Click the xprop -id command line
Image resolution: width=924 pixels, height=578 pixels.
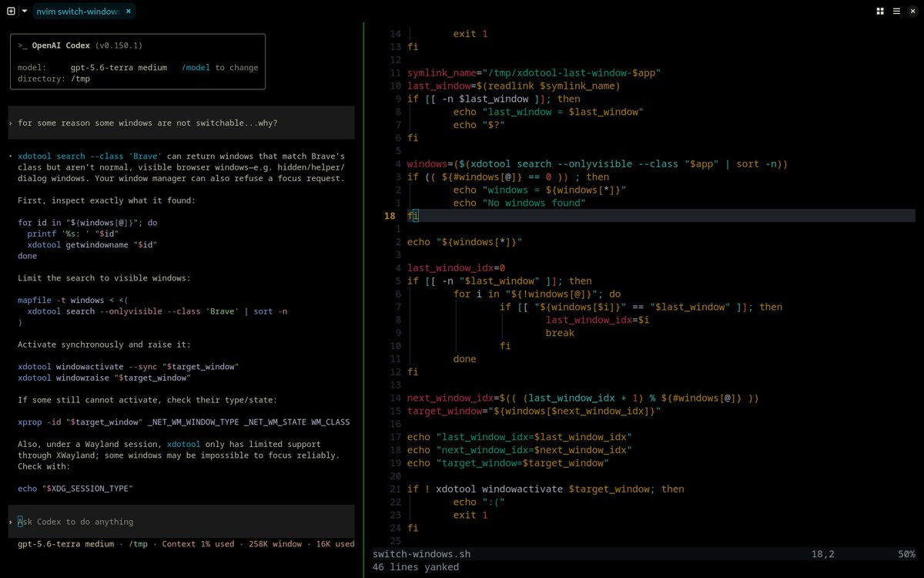(183, 422)
